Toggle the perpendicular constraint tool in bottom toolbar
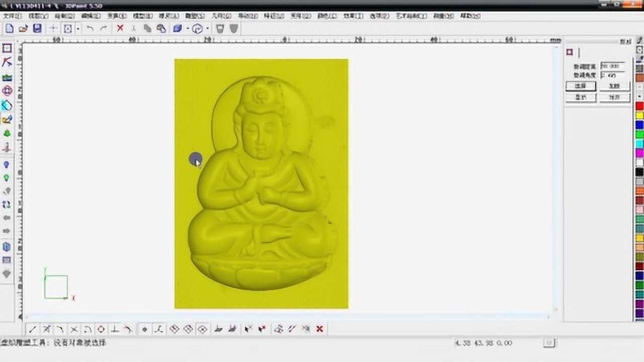Image resolution: width=644 pixels, height=362 pixels. pos(115,329)
